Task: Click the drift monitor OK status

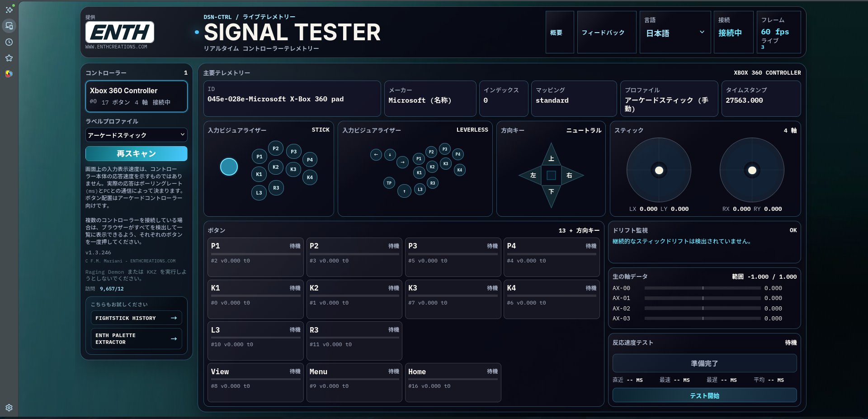Action: tap(793, 230)
